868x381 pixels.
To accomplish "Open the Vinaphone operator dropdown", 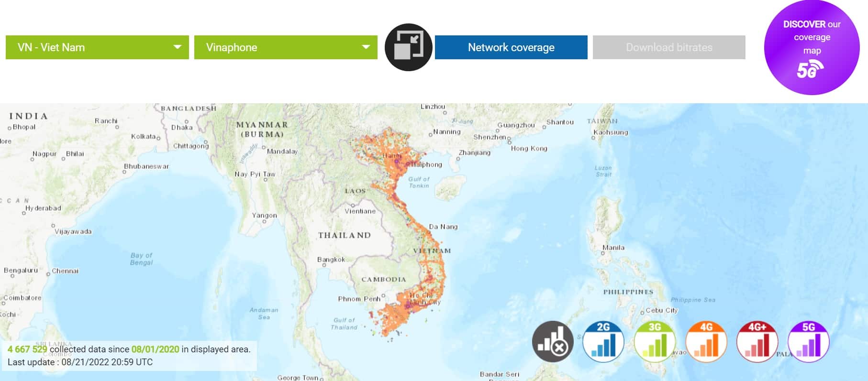I will [x=285, y=47].
